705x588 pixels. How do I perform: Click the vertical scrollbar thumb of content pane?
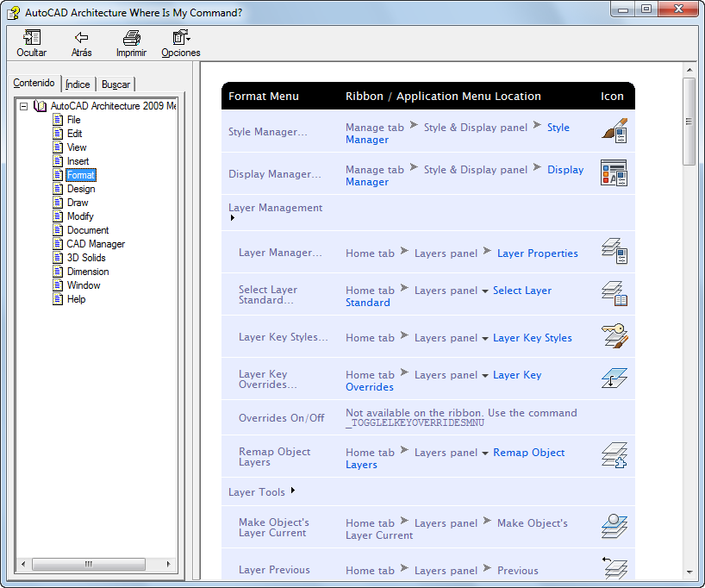689,122
